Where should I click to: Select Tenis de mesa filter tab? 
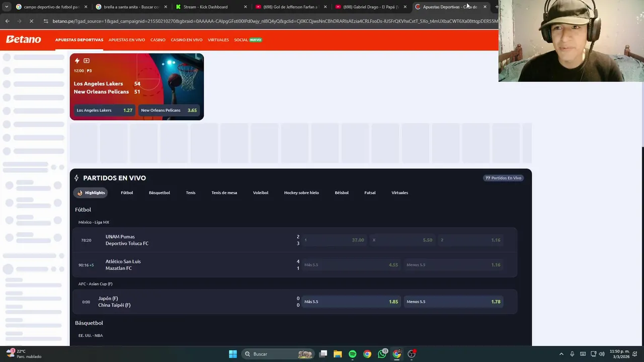(224, 193)
